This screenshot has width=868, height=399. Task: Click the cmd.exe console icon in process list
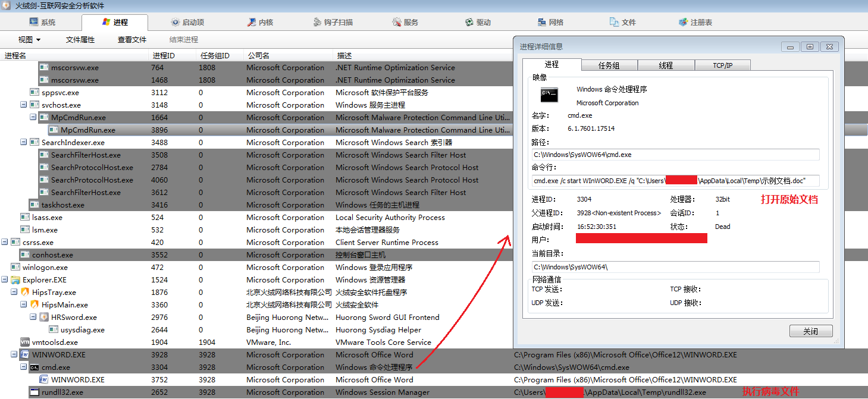tap(35, 367)
